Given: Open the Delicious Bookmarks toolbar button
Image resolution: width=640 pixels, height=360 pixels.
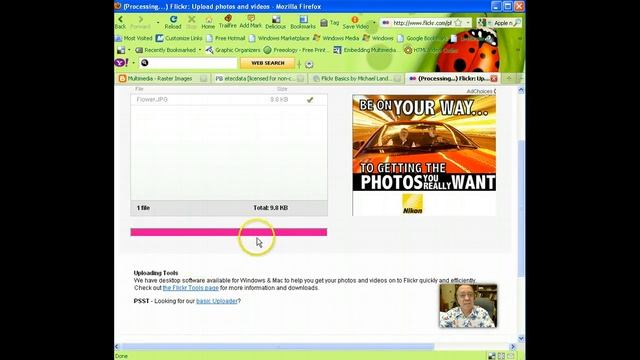Looking at the screenshot, I should click(303, 22).
